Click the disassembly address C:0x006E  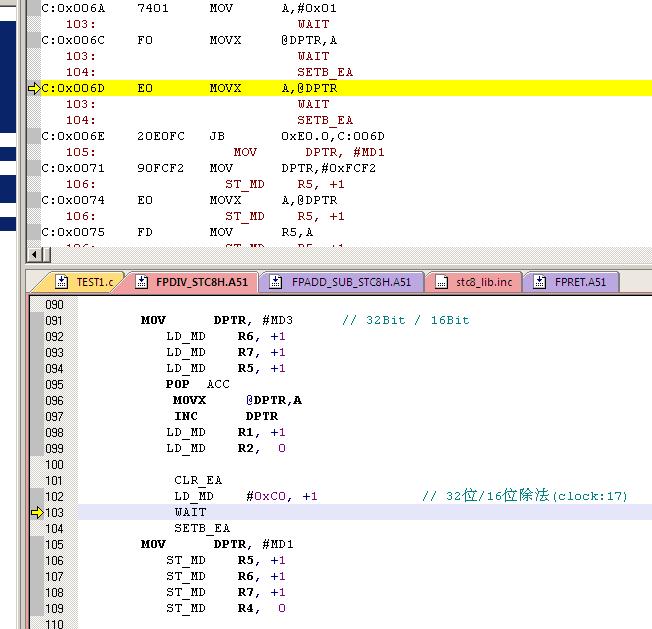pos(73,136)
